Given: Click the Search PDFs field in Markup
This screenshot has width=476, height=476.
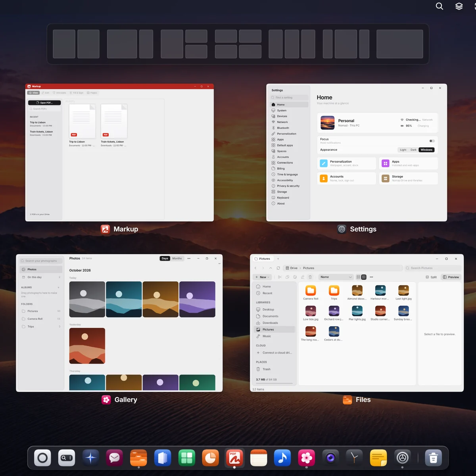Looking at the screenshot, I should pyautogui.click(x=44, y=109).
